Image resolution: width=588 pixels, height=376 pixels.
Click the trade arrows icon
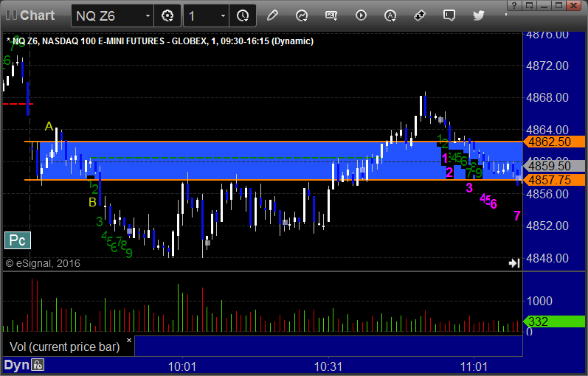click(x=419, y=15)
